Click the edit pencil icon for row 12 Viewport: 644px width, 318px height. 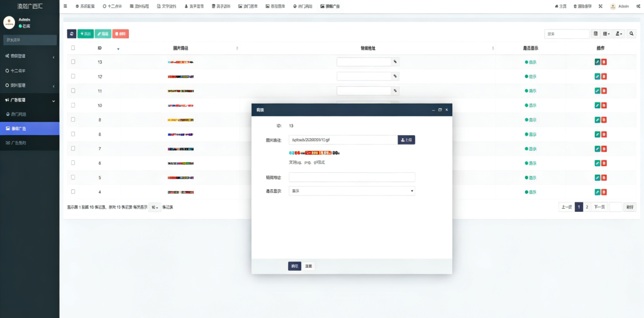pyautogui.click(x=597, y=76)
